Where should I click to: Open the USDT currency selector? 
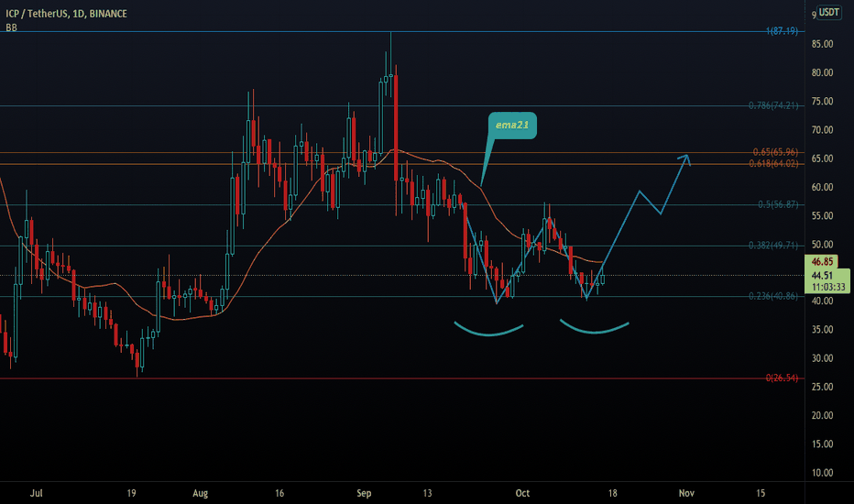(x=829, y=12)
